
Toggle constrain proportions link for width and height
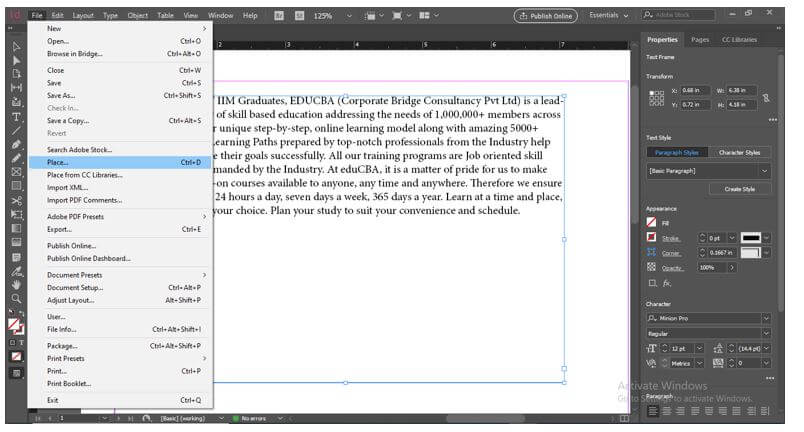coord(766,98)
